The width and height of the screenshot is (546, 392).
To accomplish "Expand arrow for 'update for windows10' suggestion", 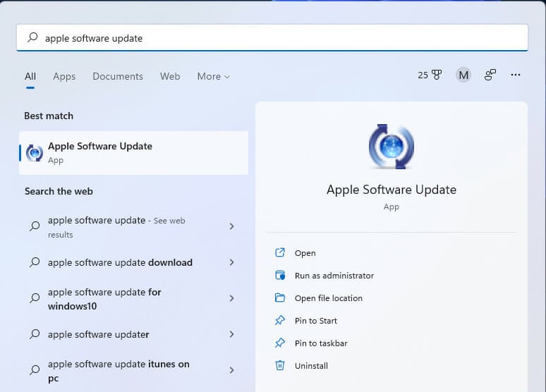I will (x=232, y=298).
